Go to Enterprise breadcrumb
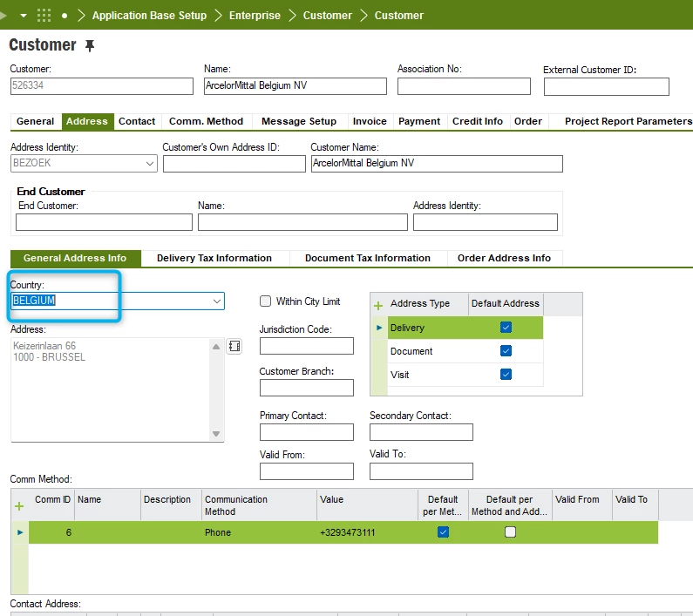693x616 pixels. pyautogui.click(x=255, y=16)
